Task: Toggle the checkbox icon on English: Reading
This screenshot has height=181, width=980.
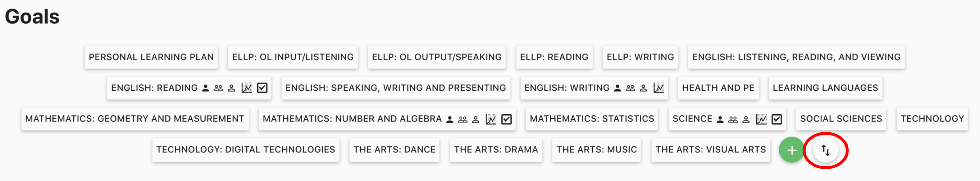Action: pyautogui.click(x=262, y=88)
